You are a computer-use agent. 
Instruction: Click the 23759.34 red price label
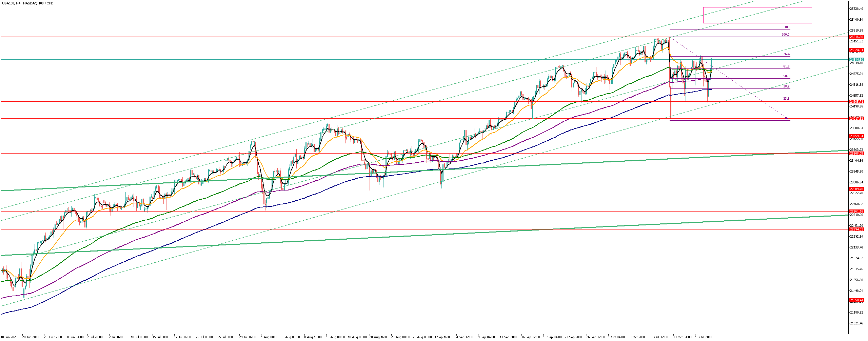856,136
